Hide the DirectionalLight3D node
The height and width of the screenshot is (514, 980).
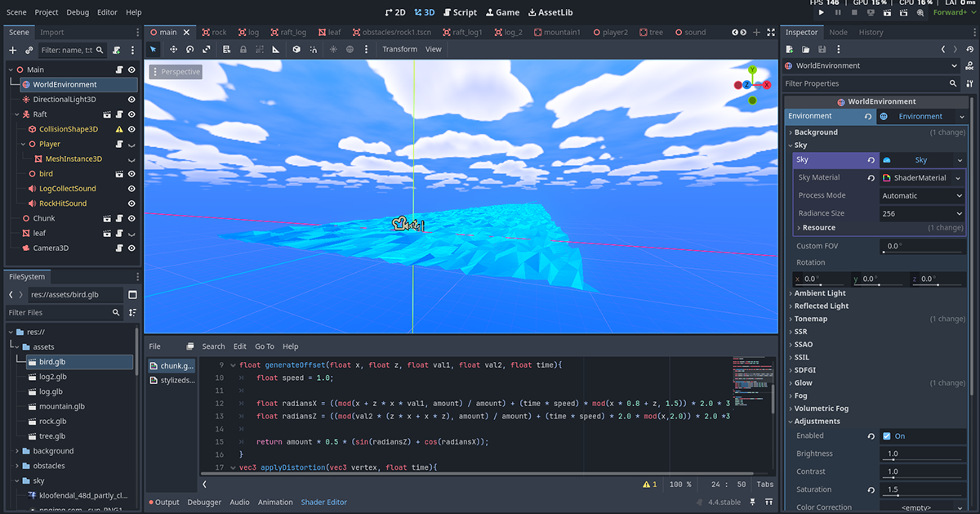pos(131,100)
